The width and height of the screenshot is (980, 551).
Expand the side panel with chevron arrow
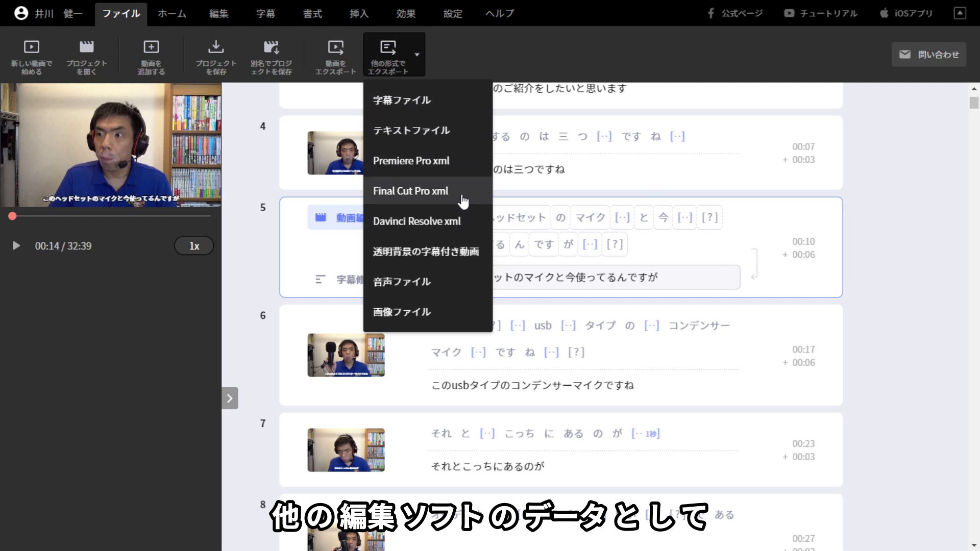(x=230, y=398)
